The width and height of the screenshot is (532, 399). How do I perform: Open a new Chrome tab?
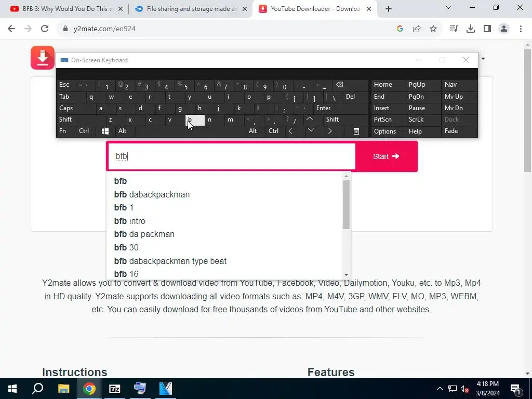coord(389,9)
